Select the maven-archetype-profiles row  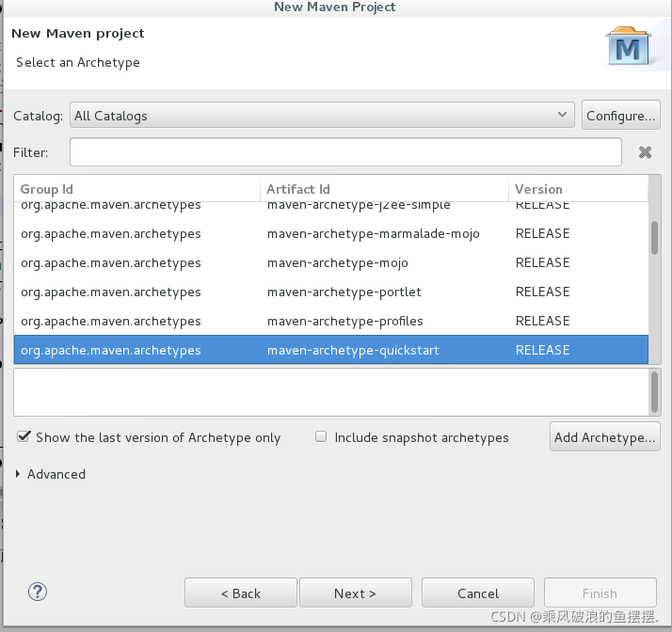tap(331, 321)
